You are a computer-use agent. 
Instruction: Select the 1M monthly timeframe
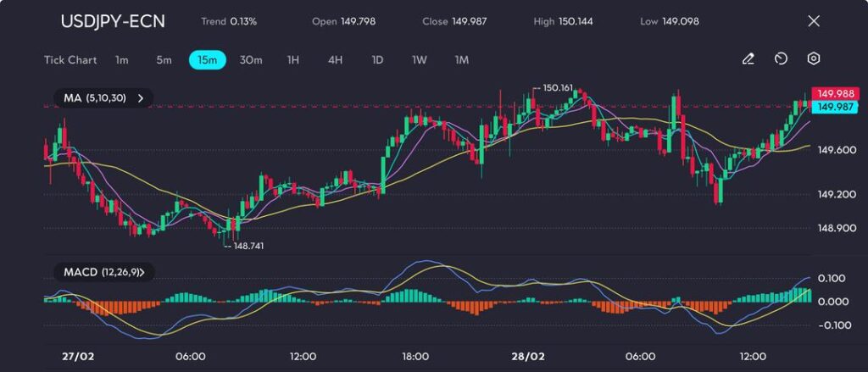tap(461, 60)
